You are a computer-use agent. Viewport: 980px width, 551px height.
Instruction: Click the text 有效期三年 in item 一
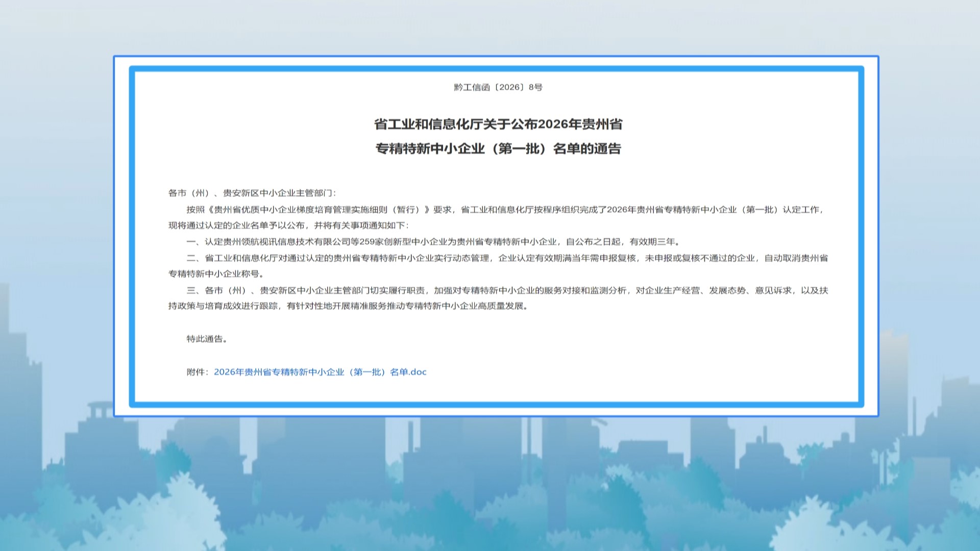tap(652, 242)
